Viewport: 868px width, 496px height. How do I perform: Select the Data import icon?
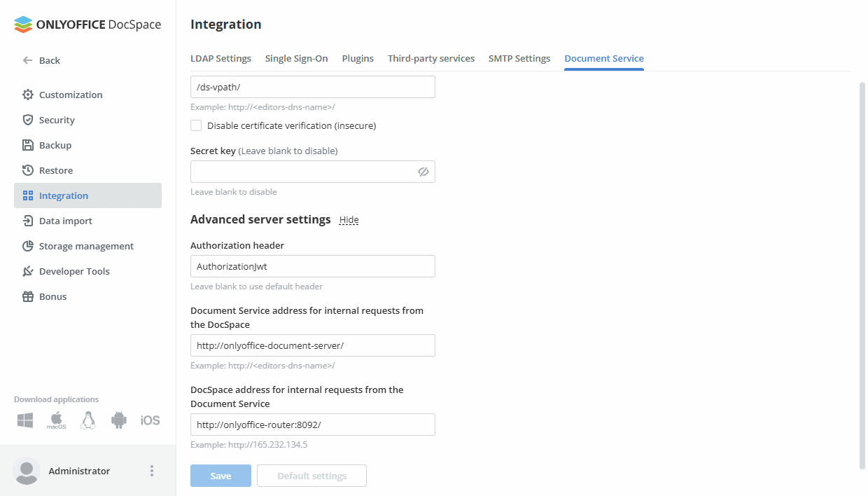(x=27, y=221)
